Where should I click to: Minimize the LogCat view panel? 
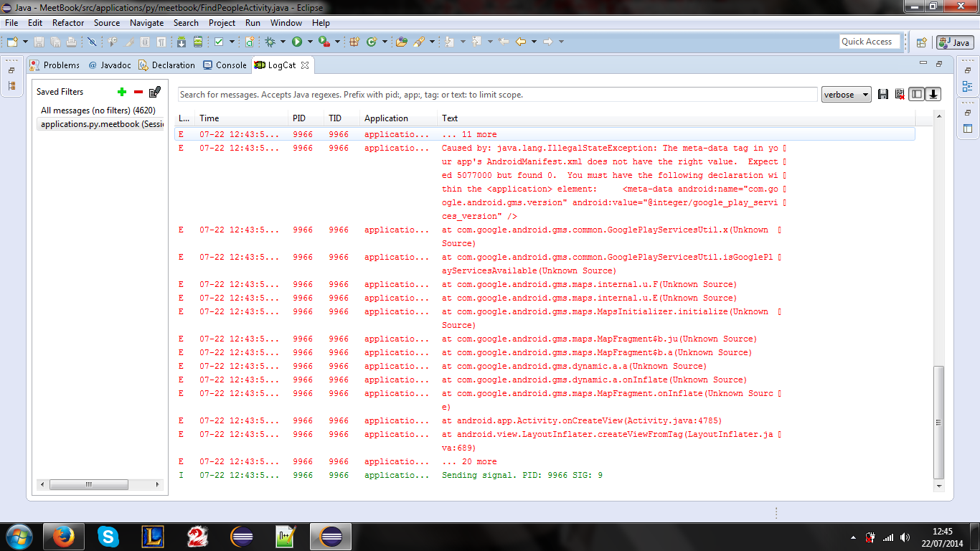pos(923,64)
